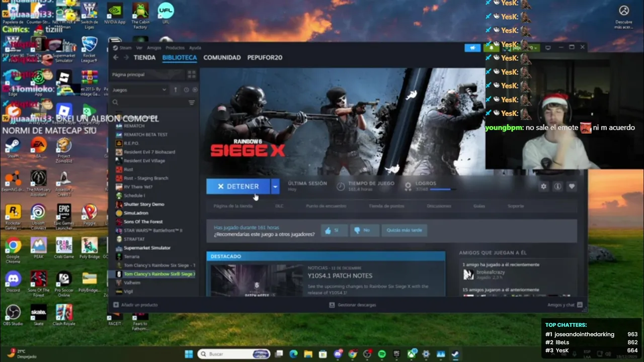The image size is (644, 362).
Task: Open Gestionar descargas
Action: click(352, 305)
